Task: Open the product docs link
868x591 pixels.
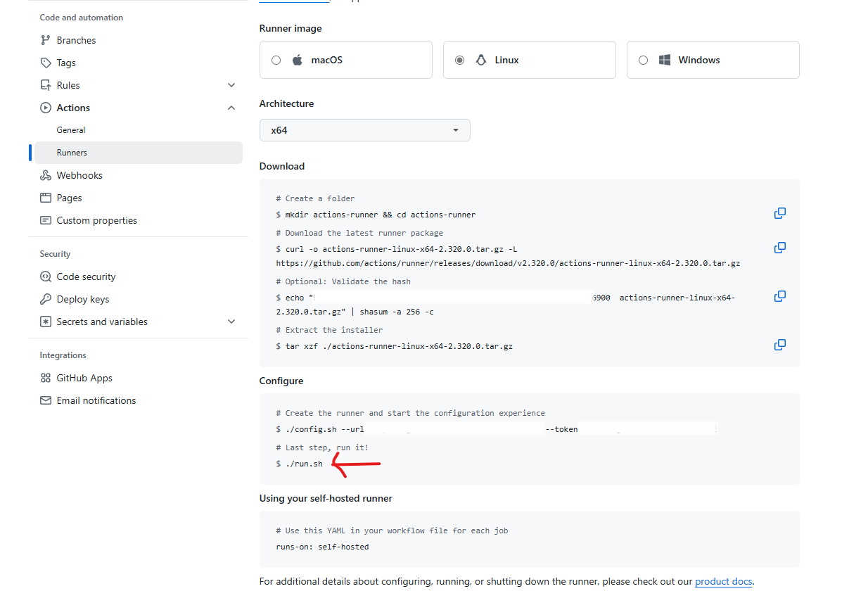Action: pos(723,582)
